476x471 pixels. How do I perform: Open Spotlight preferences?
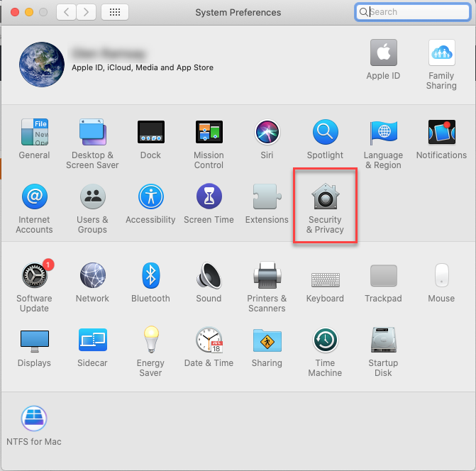pyautogui.click(x=325, y=139)
